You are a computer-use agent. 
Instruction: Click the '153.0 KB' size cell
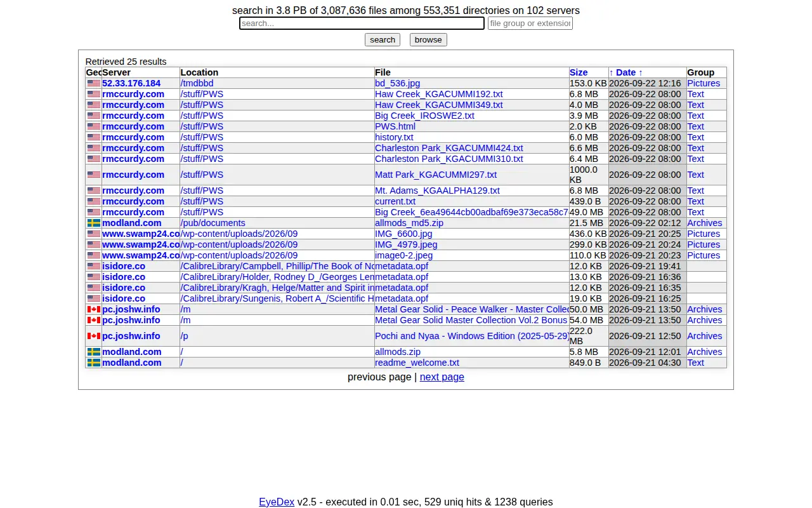pos(588,83)
